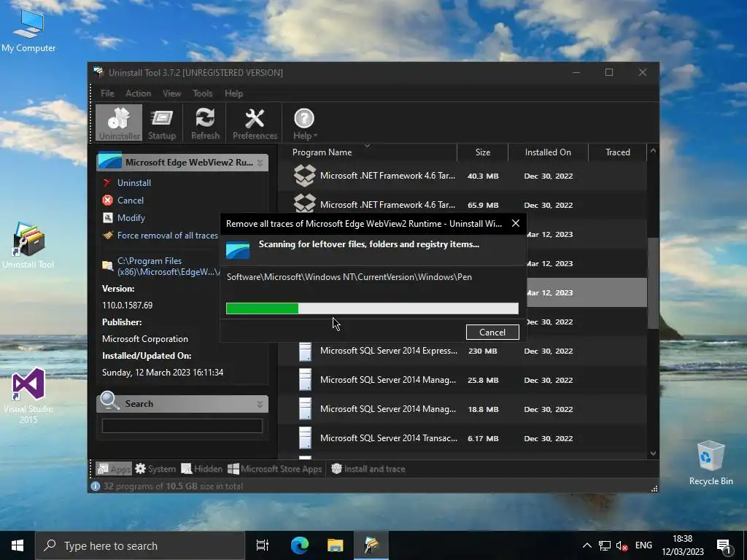Image resolution: width=747 pixels, height=560 pixels.
Task: Select the .NET Framework 4.6 row, 65.9 MB
Action: (462, 203)
